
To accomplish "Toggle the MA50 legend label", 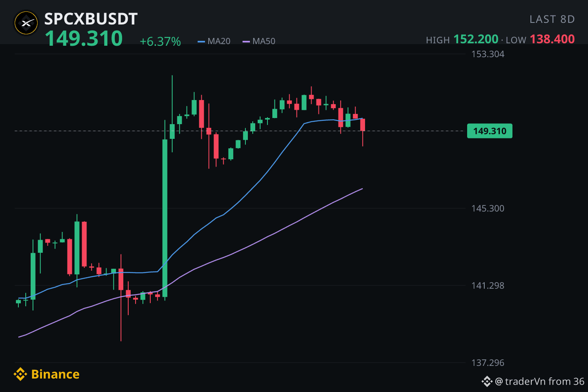I will click(264, 41).
